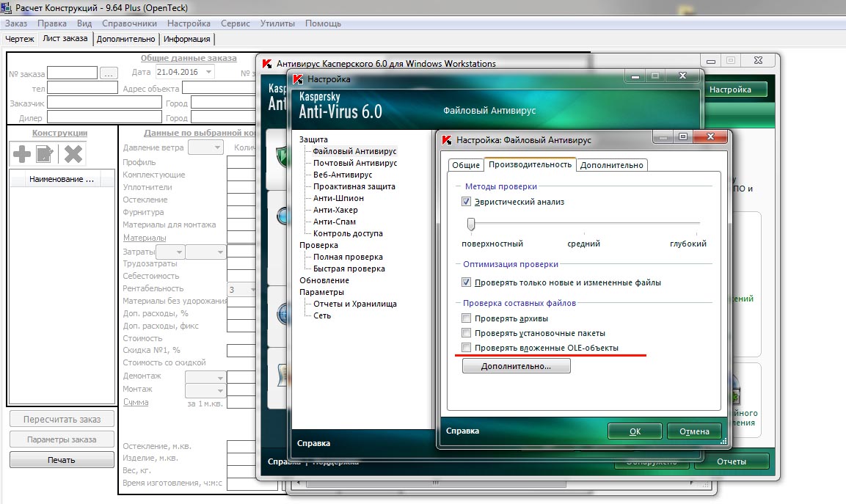Open the Сервис menu
This screenshot has height=504, width=846.
point(236,23)
